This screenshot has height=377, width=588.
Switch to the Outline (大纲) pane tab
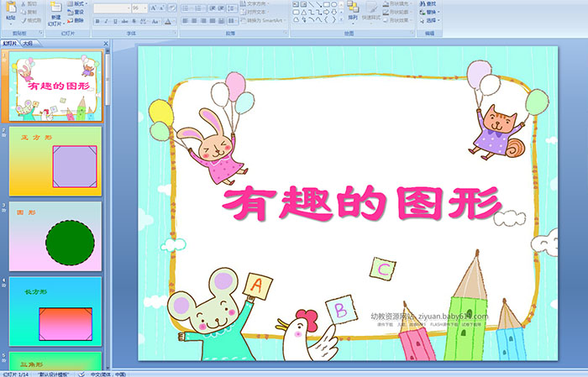[29, 43]
